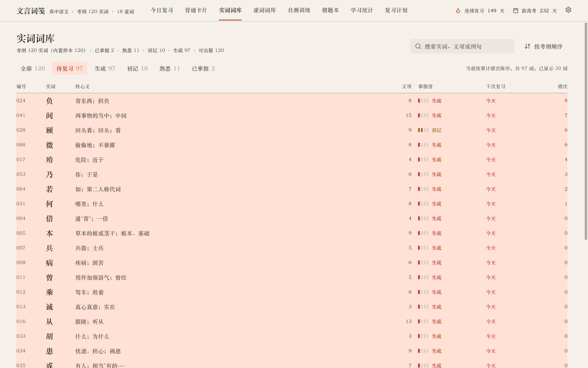Filter by 待复习 97
The image size is (588, 368).
pyautogui.click(x=69, y=68)
